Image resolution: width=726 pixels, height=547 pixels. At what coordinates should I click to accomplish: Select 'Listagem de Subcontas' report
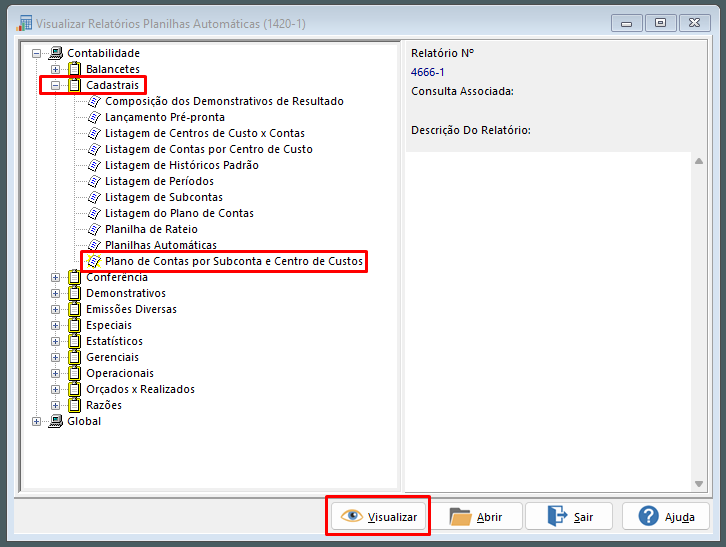click(163, 197)
